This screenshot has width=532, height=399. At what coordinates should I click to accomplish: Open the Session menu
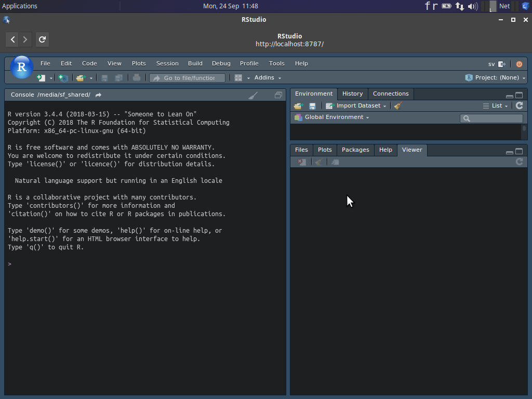pyautogui.click(x=167, y=63)
